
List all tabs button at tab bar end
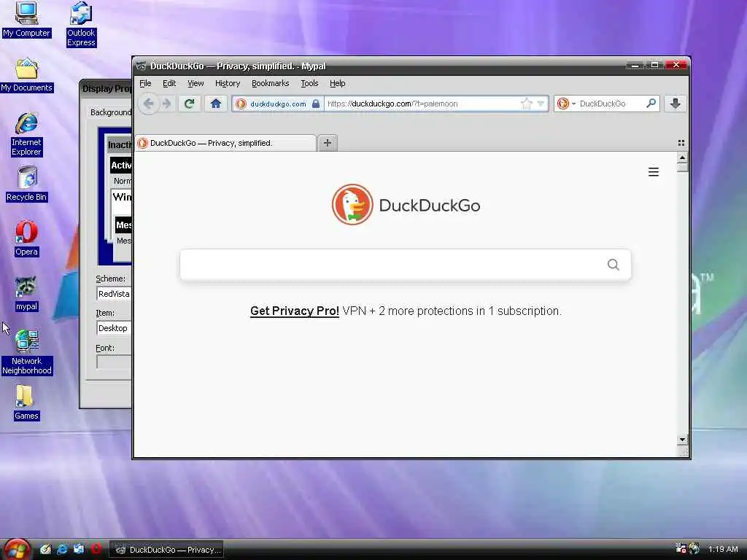click(681, 143)
